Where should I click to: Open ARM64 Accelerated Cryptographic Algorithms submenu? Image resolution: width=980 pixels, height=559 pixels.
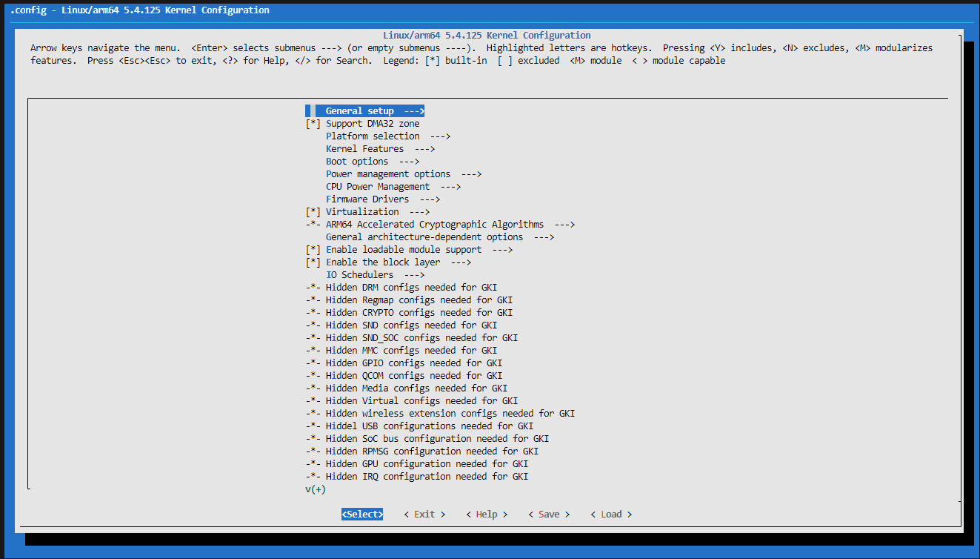pyautogui.click(x=440, y=225)
